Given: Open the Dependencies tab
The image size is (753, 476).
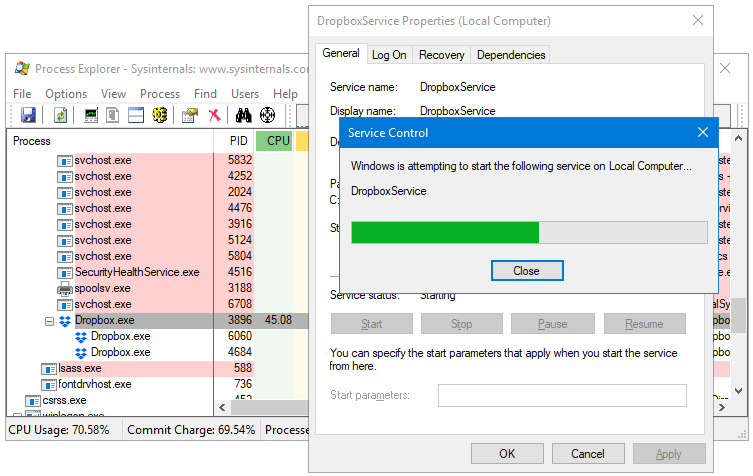Looking at the screenshot, I should pyautogui.click(x=511, y=55).
